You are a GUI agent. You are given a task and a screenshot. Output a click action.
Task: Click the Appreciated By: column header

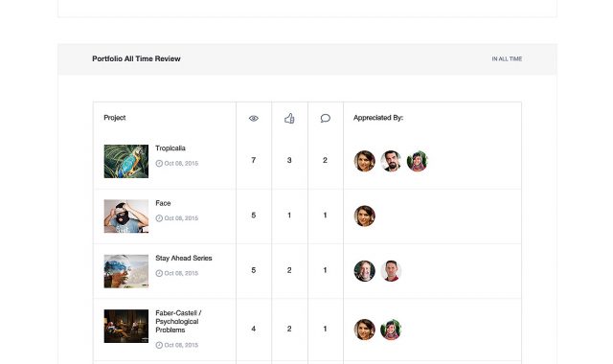[378, 118]
